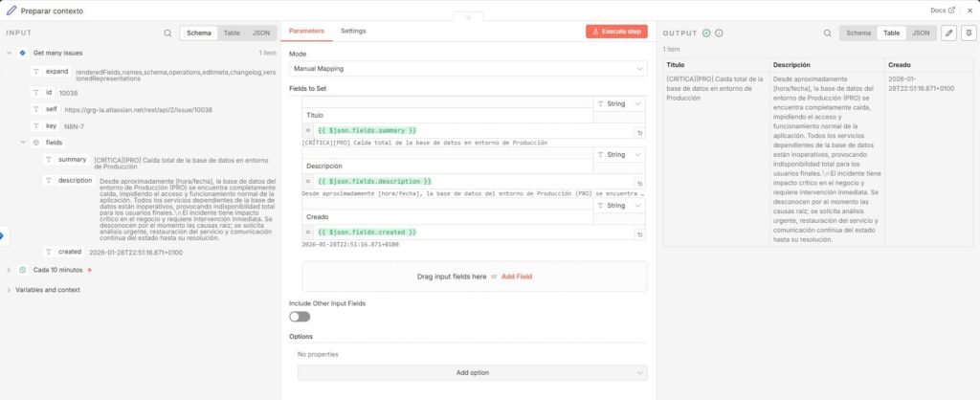Select the expand field in input schema
980x400 pixels.
(x=51, y=72)
